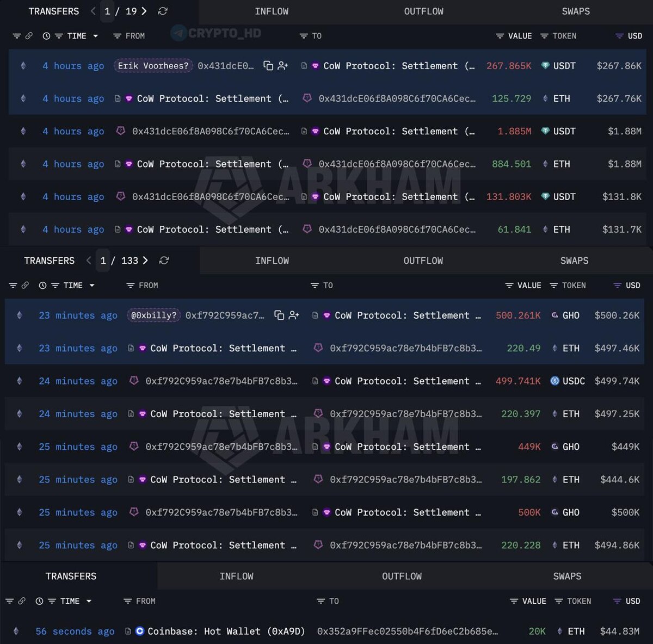Image resolution: width=653 pixels, height=644 pixels.
Task: Click USDT token icon in 1.885M row
Action: pos(545,131)
